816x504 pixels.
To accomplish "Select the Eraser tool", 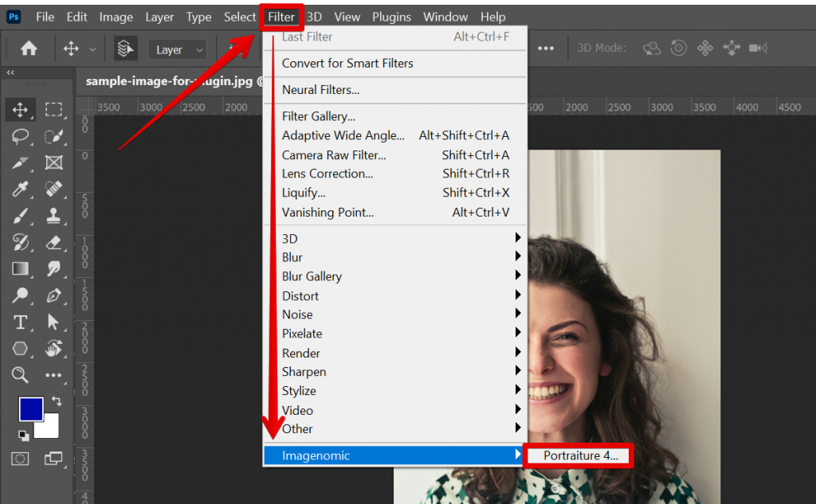I will pos(53,243).
